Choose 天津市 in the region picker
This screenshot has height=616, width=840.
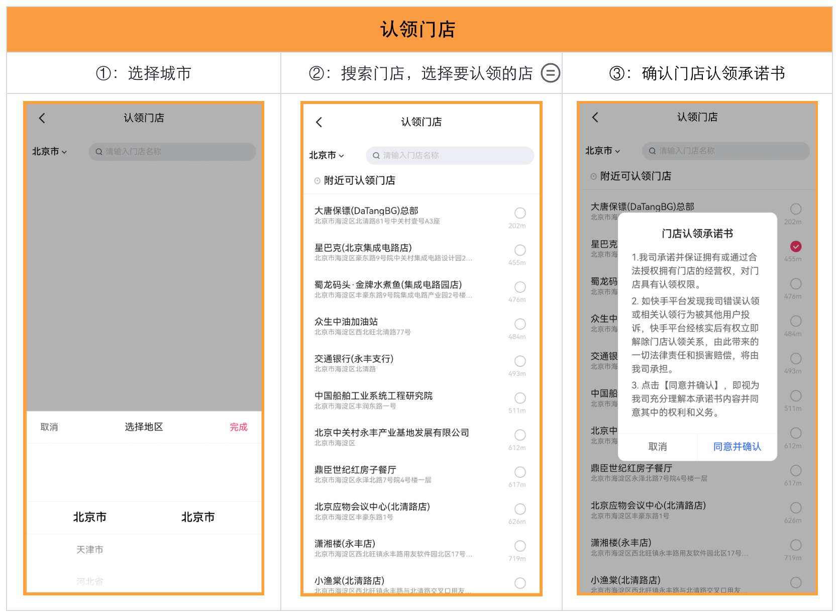coord(90,550)
